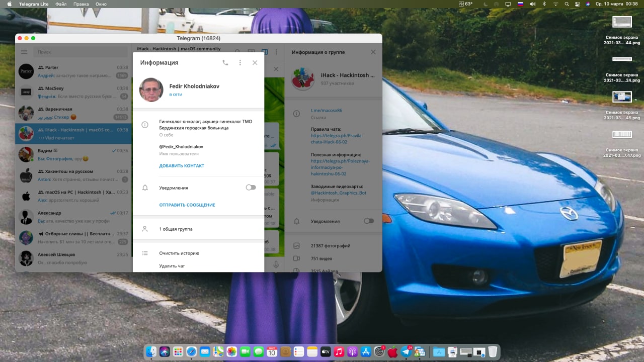Open the Окно menu
The image size is (644, 362).
pyautogui.click(x=101, y=4)
